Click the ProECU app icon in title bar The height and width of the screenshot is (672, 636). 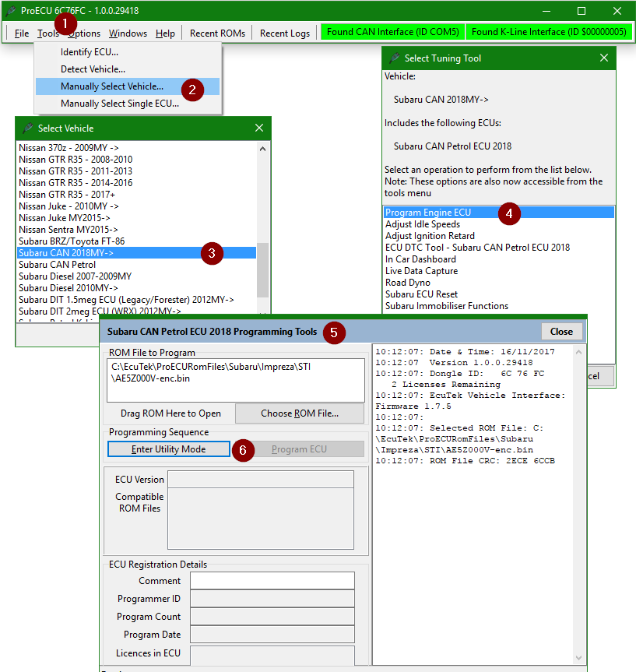[x=11, y=11]
